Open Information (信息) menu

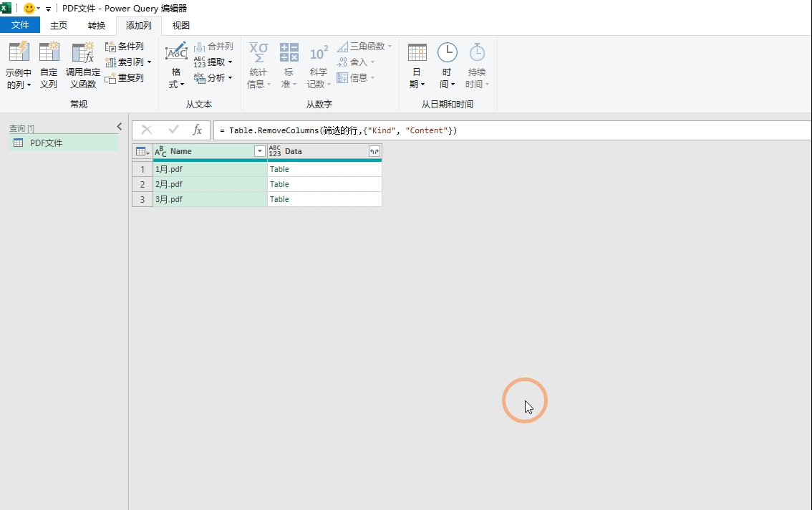355,78
